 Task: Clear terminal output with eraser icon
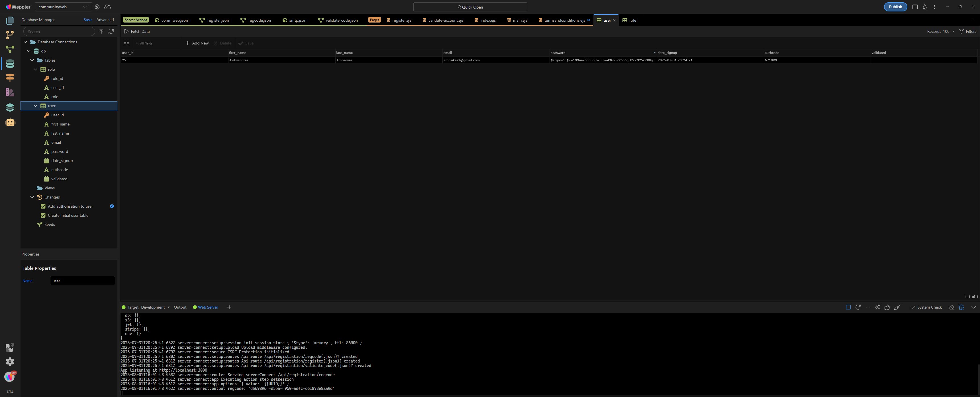coord(951,307)
